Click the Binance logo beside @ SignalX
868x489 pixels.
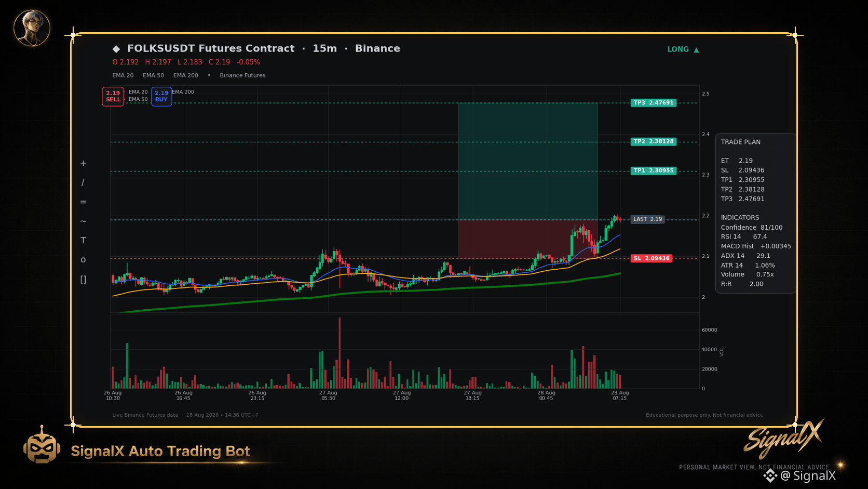[x=770, y=475]
